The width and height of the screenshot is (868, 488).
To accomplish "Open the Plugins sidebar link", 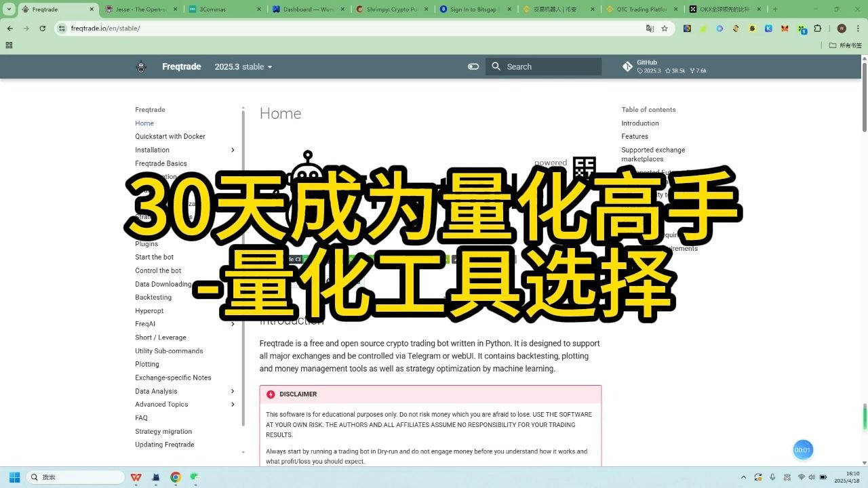I will (146, 243).
